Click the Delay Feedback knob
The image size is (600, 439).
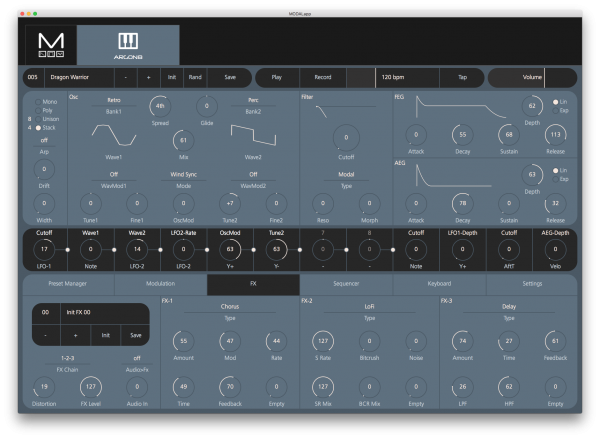555,341
